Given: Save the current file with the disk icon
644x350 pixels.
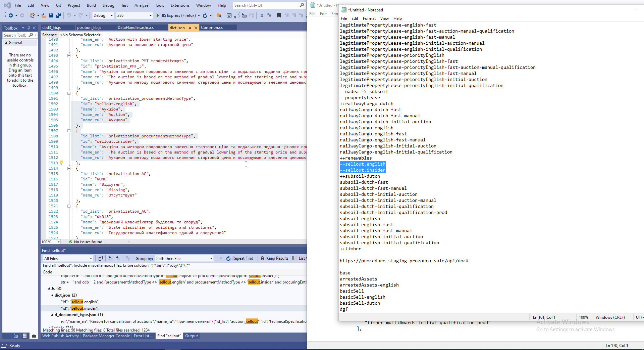Looking at the screenshot, I should [x=51, y=15].
